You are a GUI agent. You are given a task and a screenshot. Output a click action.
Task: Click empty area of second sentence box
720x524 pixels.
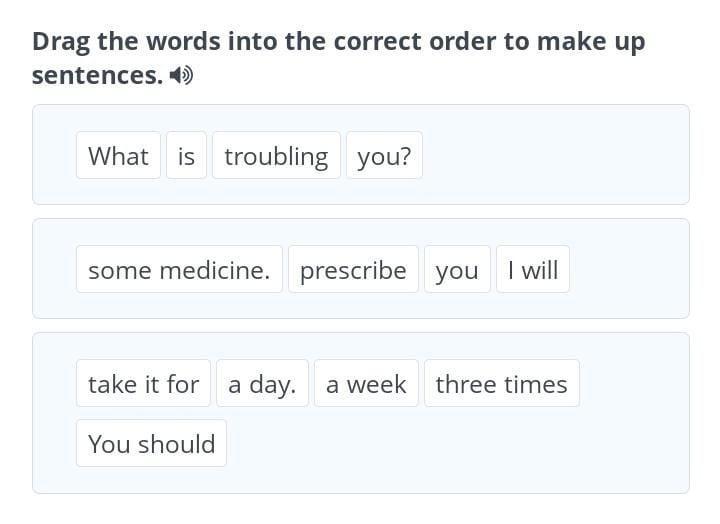629,269
